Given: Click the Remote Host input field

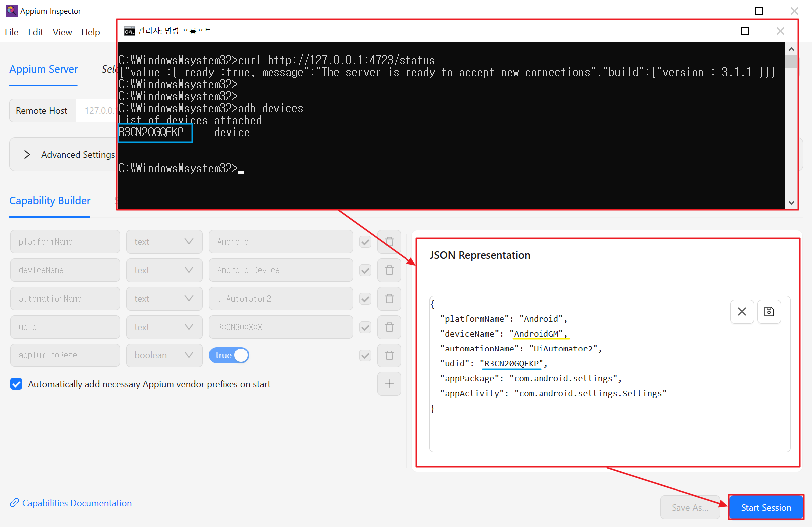Looking at the screenshot, I should pyautogui.click(x=96, y=111).
